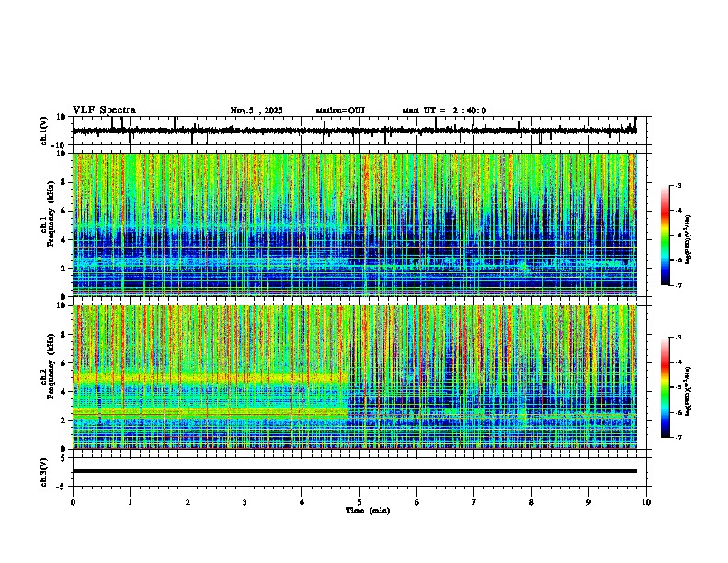Click the "ch.3(V)" axis label
The width and height of the screenshot is (728, 563).
43,473
